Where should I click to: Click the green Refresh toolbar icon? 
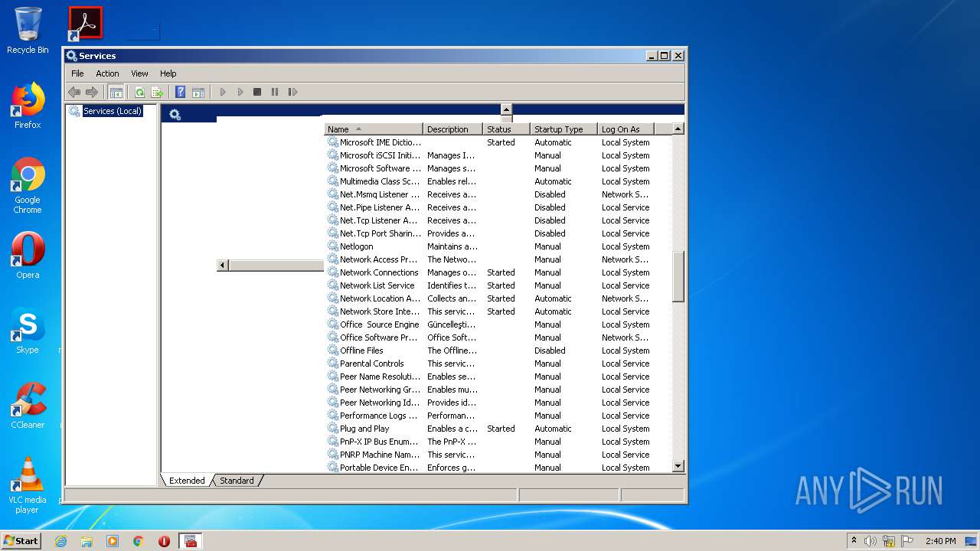pos(139,92)
